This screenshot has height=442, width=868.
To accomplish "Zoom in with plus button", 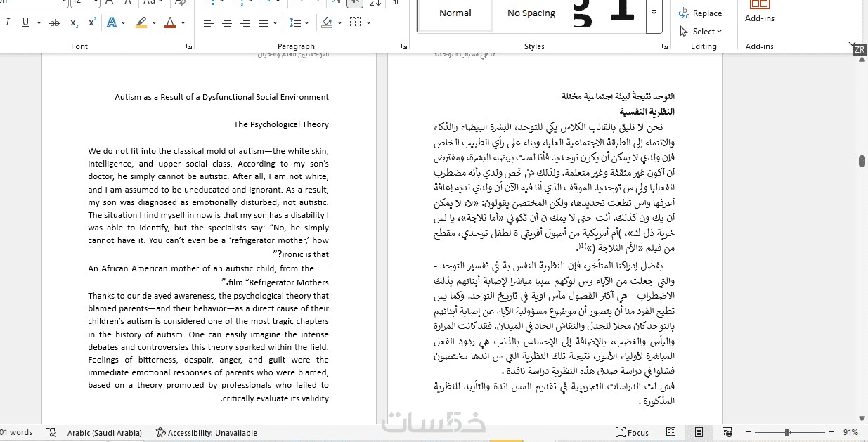I will tap(831, 433).
